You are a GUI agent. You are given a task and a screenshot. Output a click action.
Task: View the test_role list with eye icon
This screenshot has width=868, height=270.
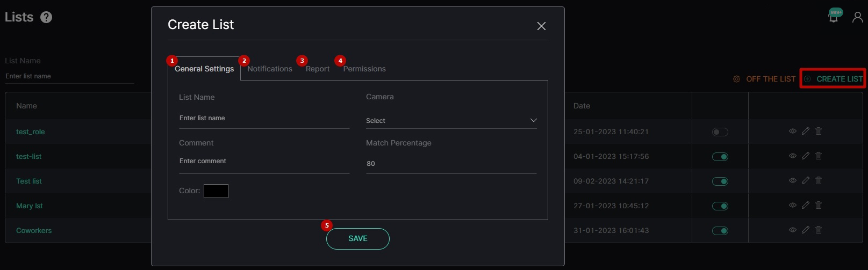[793, 131]
